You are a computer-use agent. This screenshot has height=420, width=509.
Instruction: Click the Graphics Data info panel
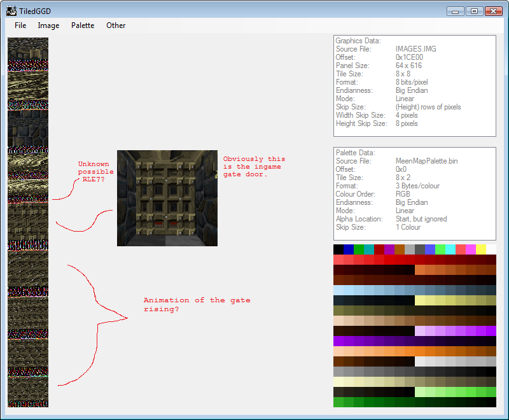click(414, 86)
